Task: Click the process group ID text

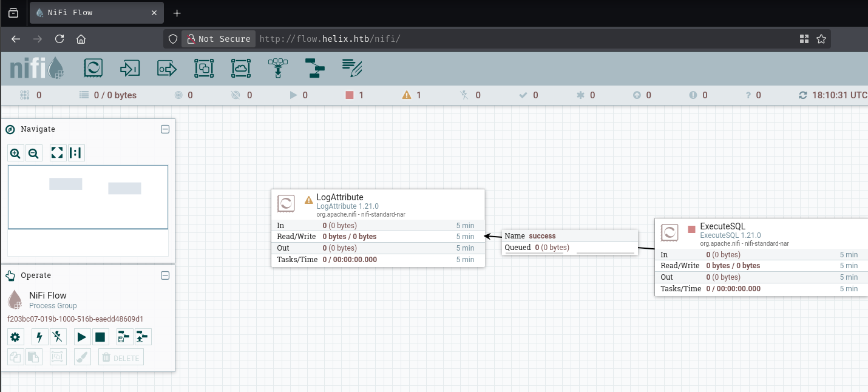Action: click(75, 319)
